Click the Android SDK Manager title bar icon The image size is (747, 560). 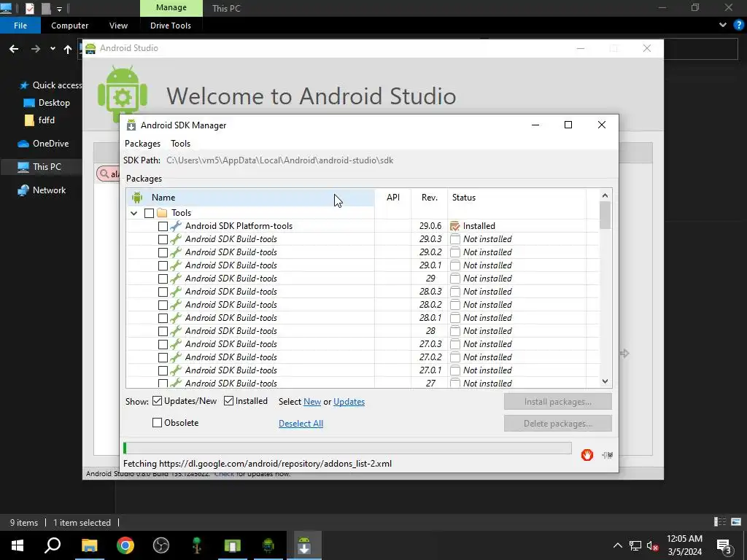[x=131, y=125]
